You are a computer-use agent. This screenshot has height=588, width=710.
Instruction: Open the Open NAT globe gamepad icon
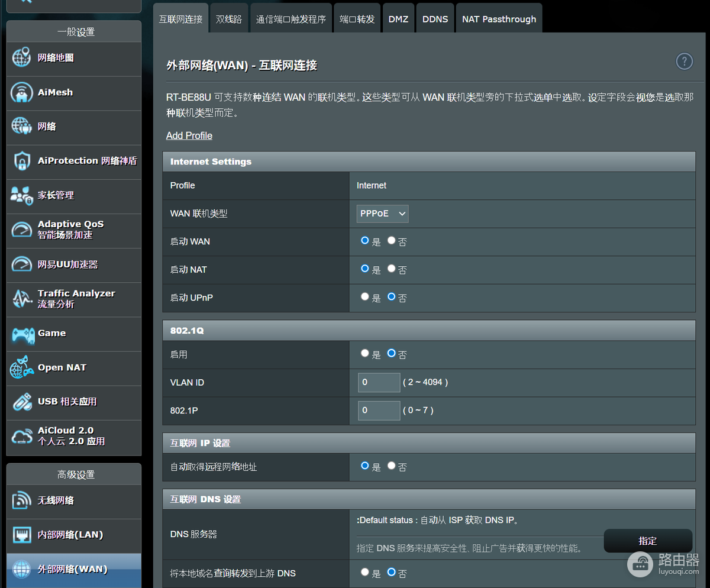click(22, 367)
